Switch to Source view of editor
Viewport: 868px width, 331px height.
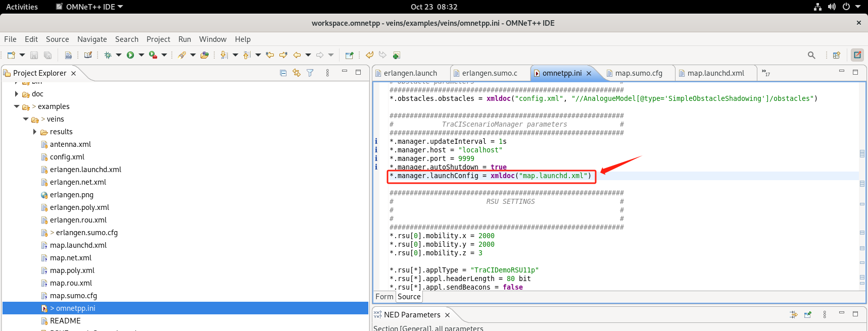click(409, 297)
